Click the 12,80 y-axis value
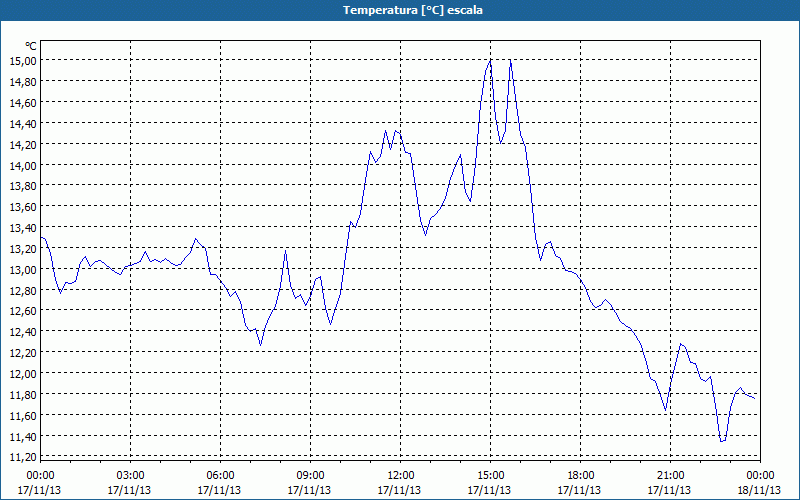800x500 pixels. tap(23, 290)
